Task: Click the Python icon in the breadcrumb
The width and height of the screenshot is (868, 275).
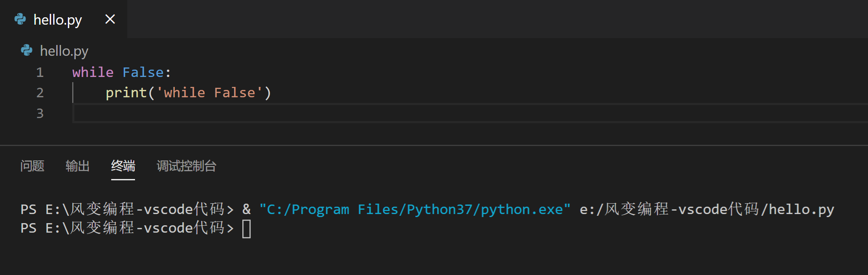Action: (27, 51)
